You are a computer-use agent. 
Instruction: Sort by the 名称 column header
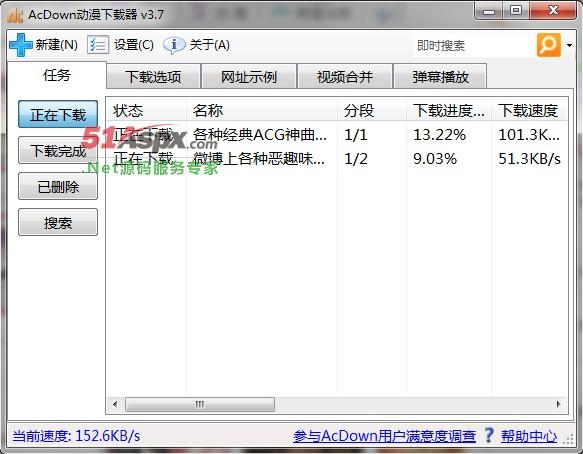click(262, 110)
